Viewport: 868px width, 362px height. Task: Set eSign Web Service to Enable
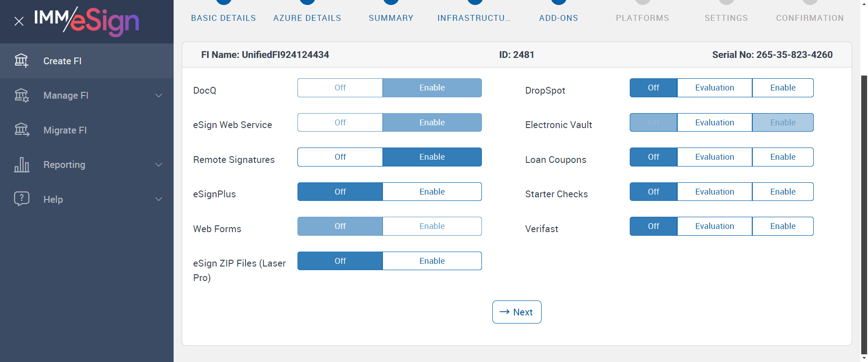pyautogui.click(x=432, y=123)
